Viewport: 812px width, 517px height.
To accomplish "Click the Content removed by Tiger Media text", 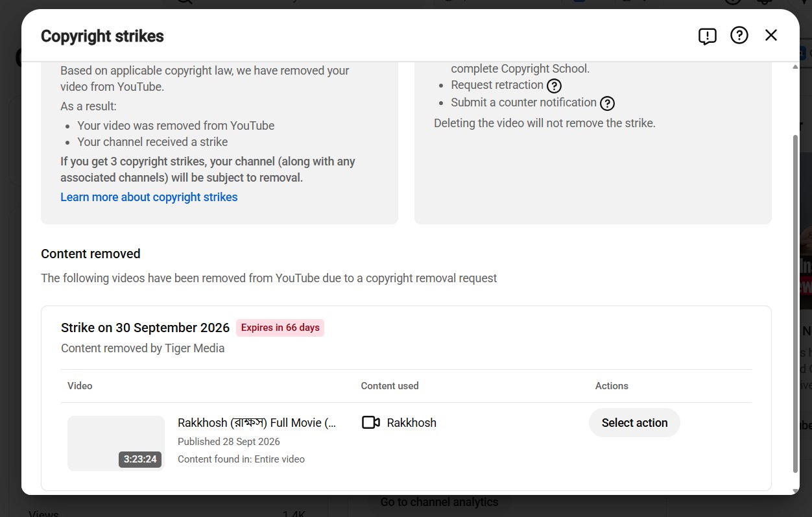I will click(143, 348).
